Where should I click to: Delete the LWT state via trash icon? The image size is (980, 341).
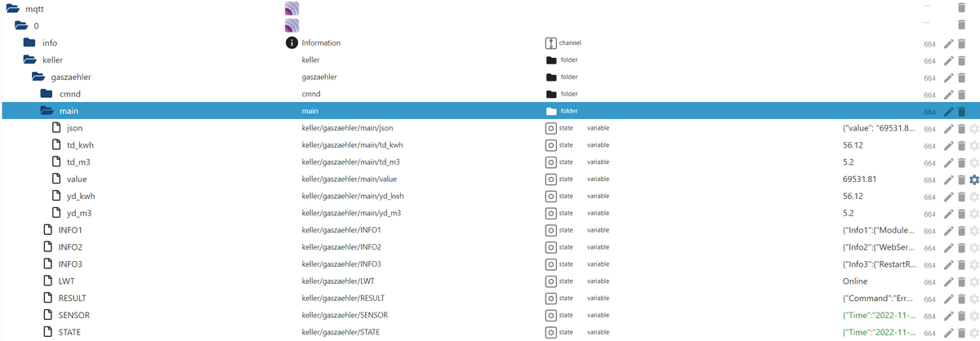coord(961,281)
